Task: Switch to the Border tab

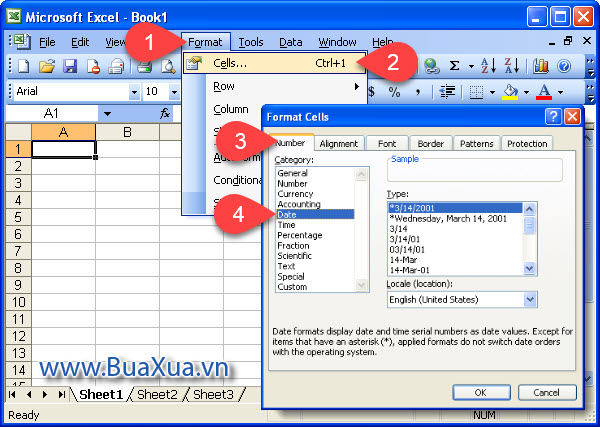Action: coord(430,143)
